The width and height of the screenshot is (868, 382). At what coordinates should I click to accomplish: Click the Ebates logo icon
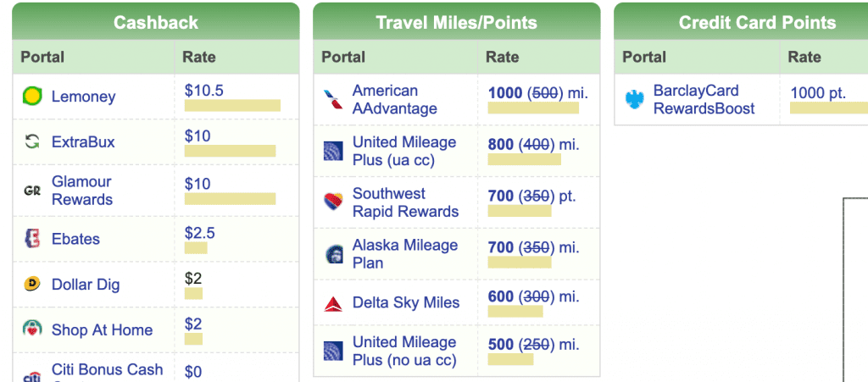click(x=32, y=239)
